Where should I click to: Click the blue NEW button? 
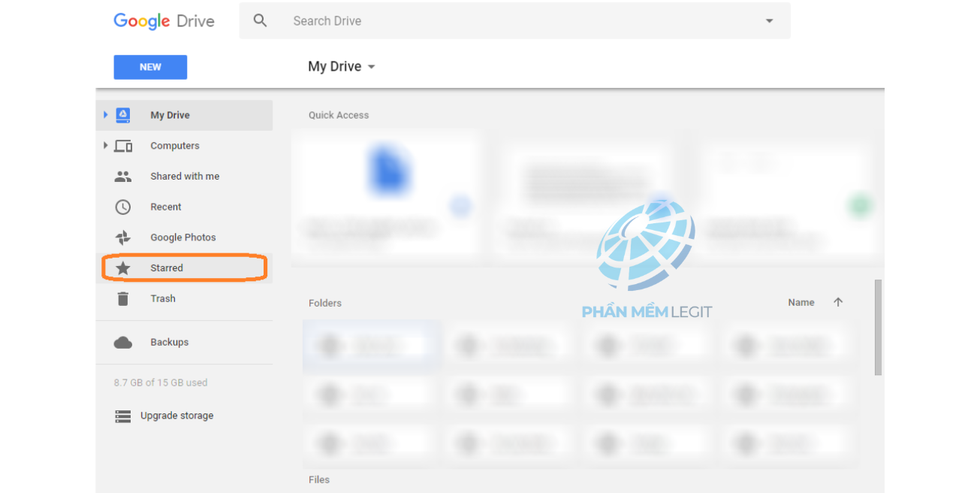click(150, 67)
